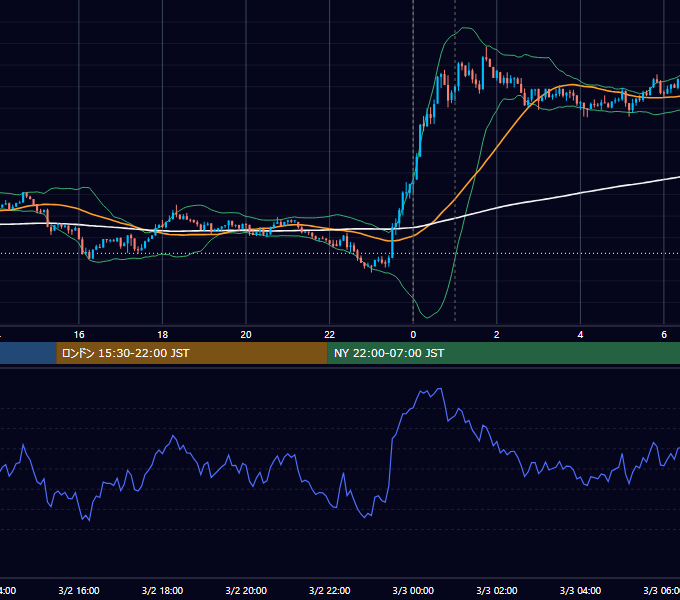Click the 3/2 20:00 time label

(246, 590)
